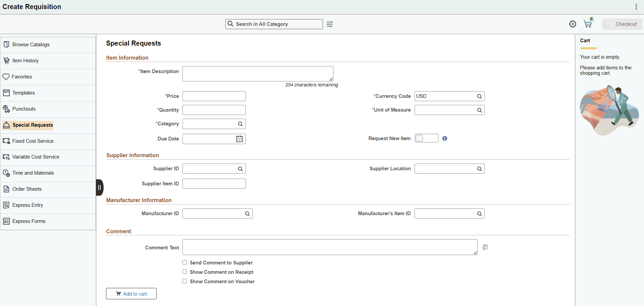
Task: Click the Express Entry icon
Action: (x=6, y=205)
